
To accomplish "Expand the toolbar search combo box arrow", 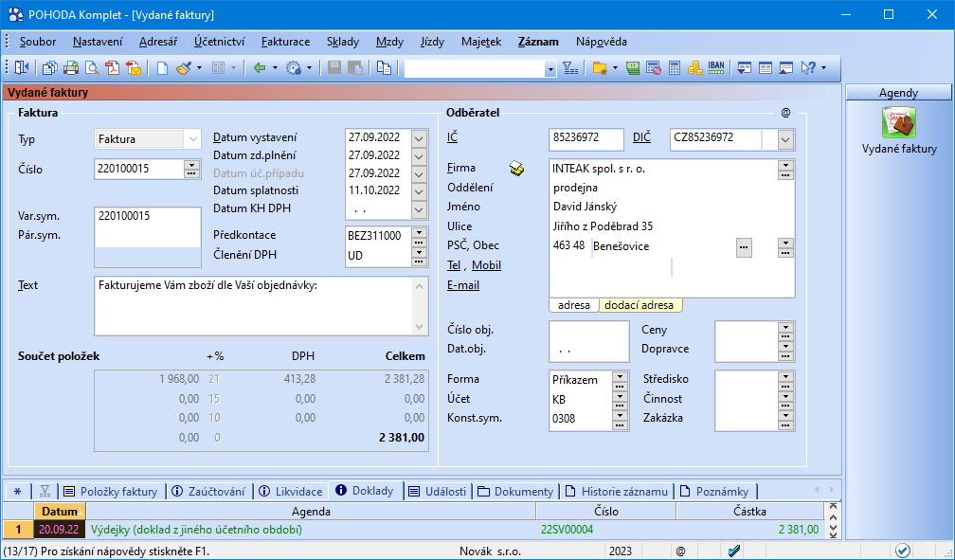I will coord(550,69).
